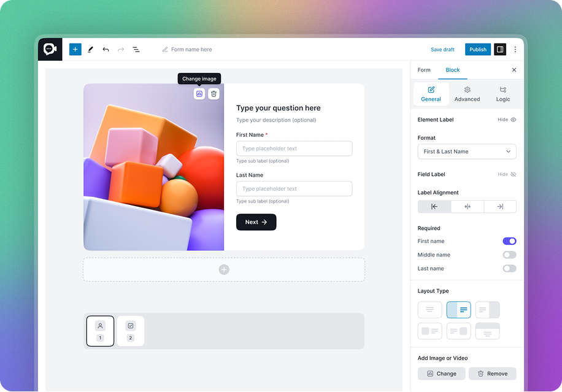Screen dimensions: 562x392
Task: Select step 1 name block thumbnail
Action: (101, 331)
